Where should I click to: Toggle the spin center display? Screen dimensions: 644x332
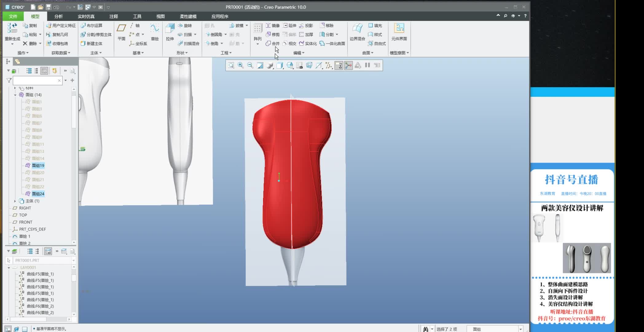pyautogui.click(x=348, y=65)
